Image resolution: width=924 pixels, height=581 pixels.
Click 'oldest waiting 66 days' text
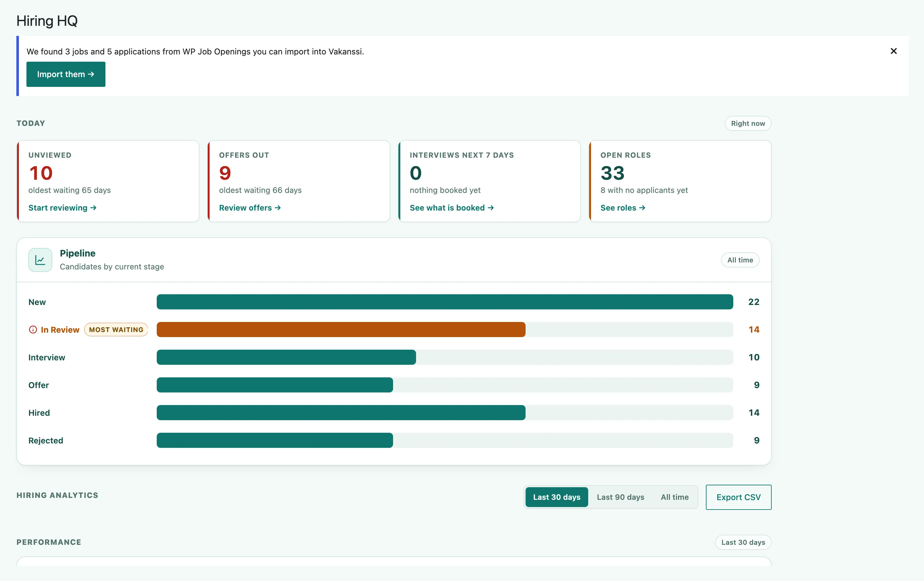click(261, 190)
